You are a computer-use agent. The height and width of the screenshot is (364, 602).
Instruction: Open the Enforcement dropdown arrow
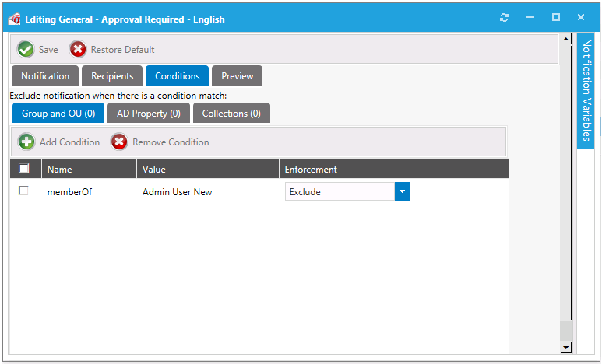coord(402,191)
